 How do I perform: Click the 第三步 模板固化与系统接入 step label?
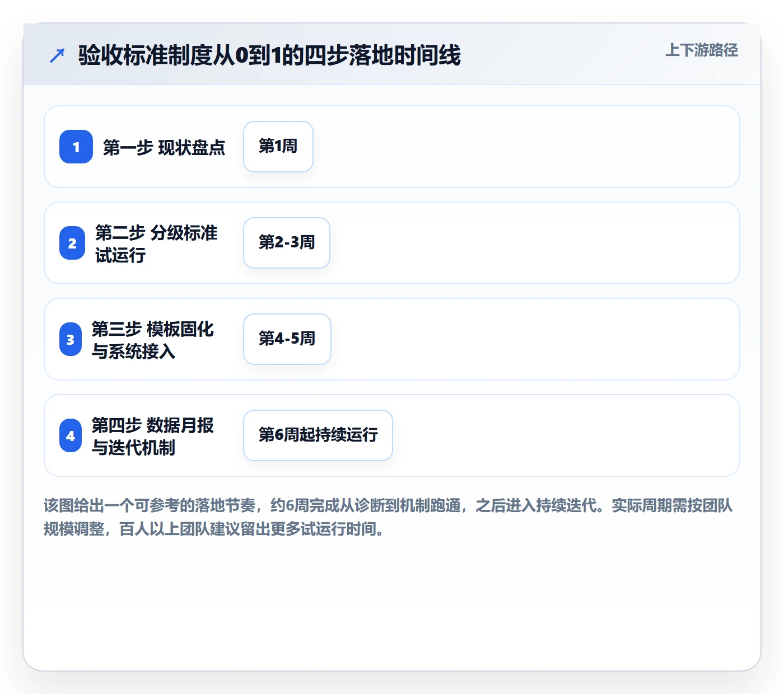(x=153, y=340)
